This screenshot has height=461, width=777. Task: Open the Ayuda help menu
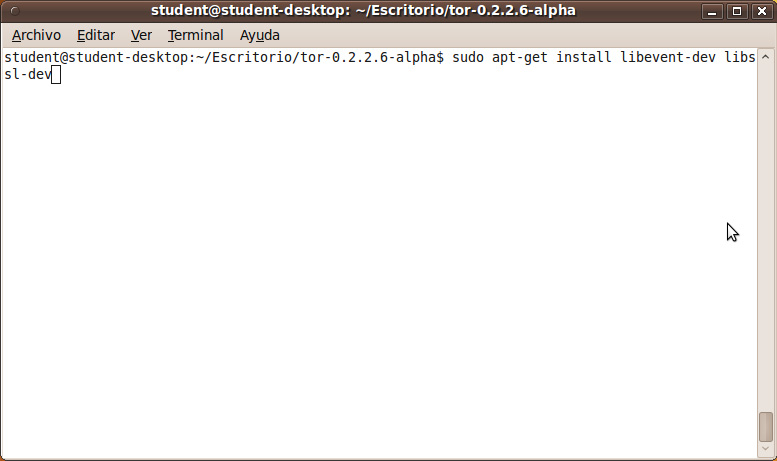click(260, 35)
